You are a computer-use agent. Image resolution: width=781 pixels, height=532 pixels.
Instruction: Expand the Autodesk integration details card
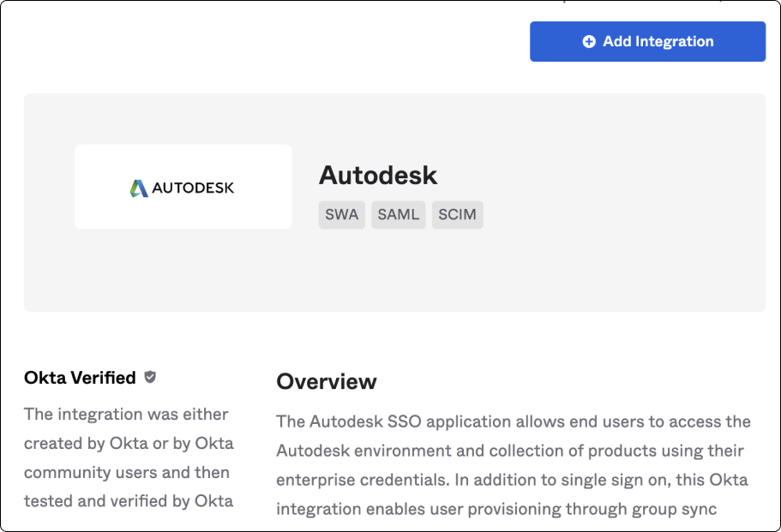(x=394, y=201)
